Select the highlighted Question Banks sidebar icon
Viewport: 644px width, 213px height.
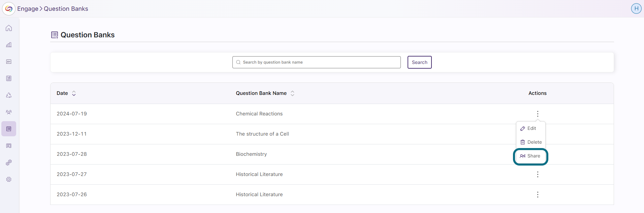click(9, 129)
